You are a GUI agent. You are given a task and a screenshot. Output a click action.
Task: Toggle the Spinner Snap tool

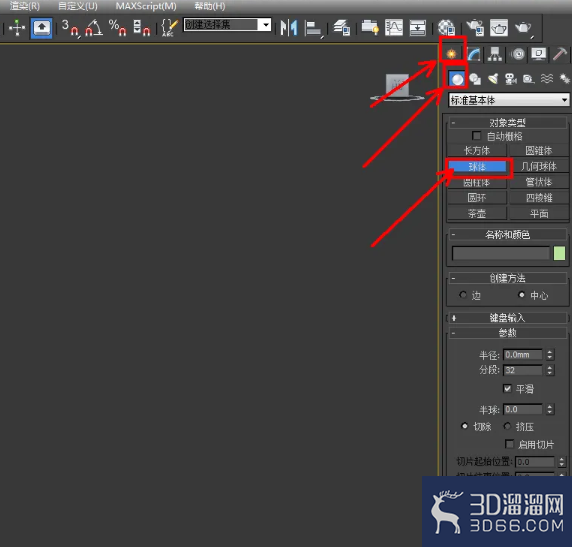pos(142,28)
